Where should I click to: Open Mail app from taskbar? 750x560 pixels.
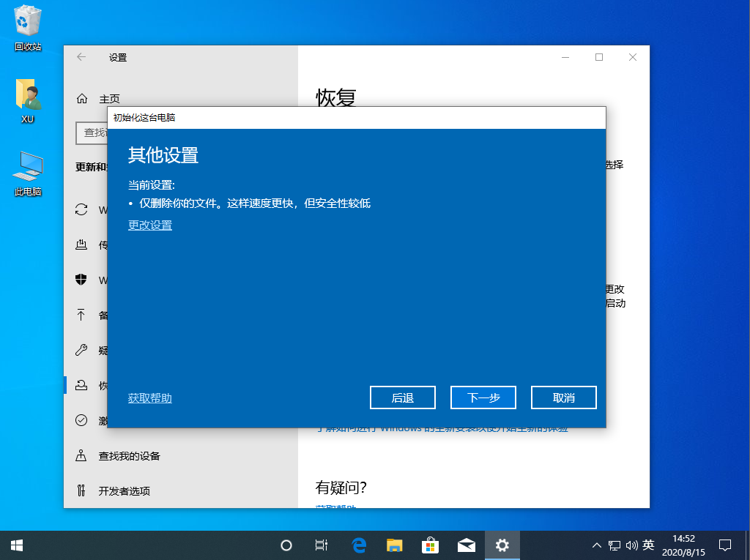467,545
